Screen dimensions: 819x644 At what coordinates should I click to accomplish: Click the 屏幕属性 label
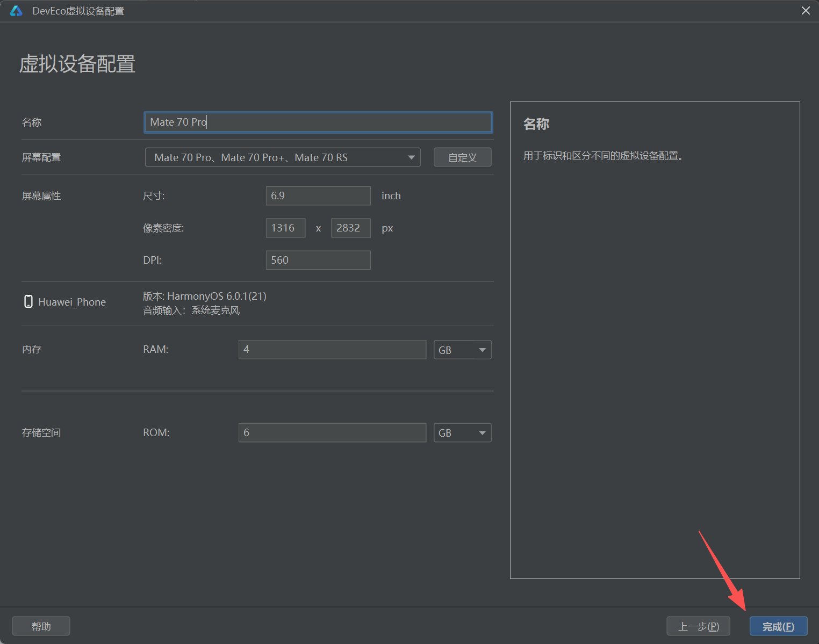41,196
